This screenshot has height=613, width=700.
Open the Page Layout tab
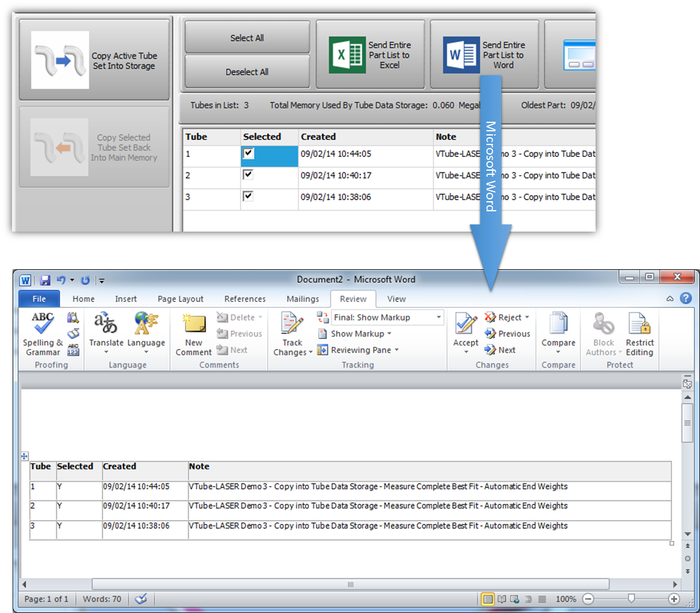click(180, 299)
